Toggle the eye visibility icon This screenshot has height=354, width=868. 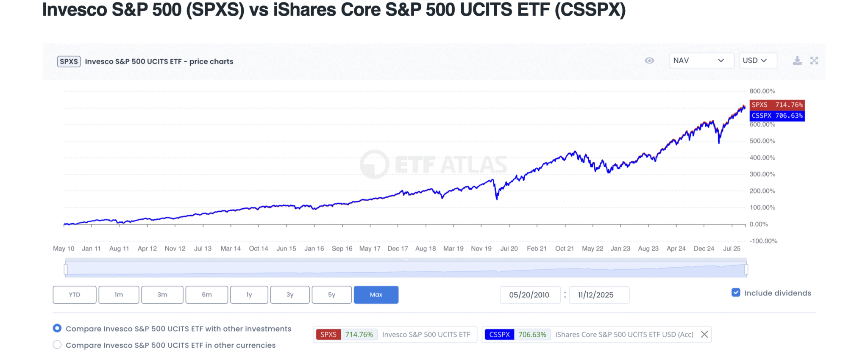[649, 61]
